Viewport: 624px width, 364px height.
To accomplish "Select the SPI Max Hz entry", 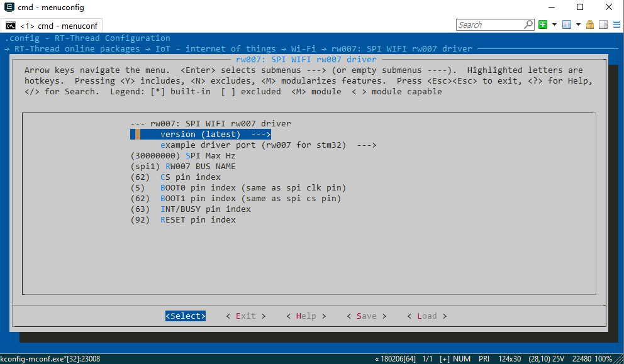I will [182, 156].
